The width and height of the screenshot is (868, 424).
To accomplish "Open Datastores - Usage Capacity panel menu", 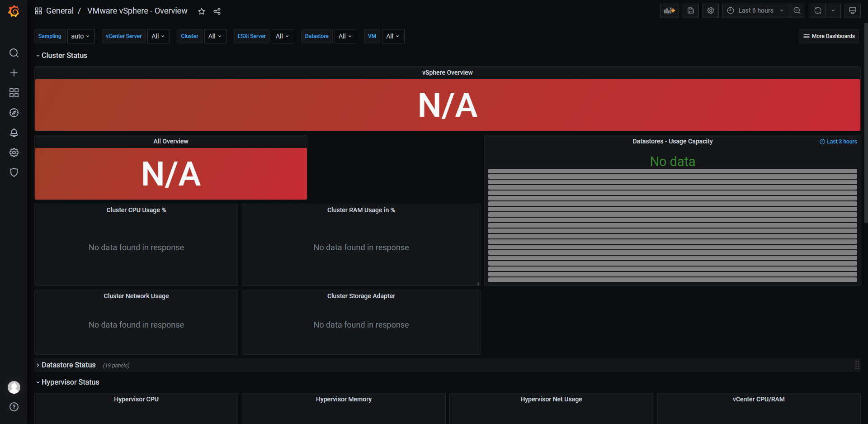I will 672,141.
